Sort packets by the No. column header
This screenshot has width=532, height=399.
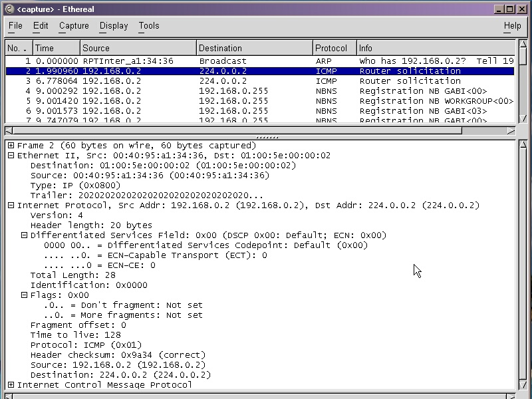tap(19, 48)
